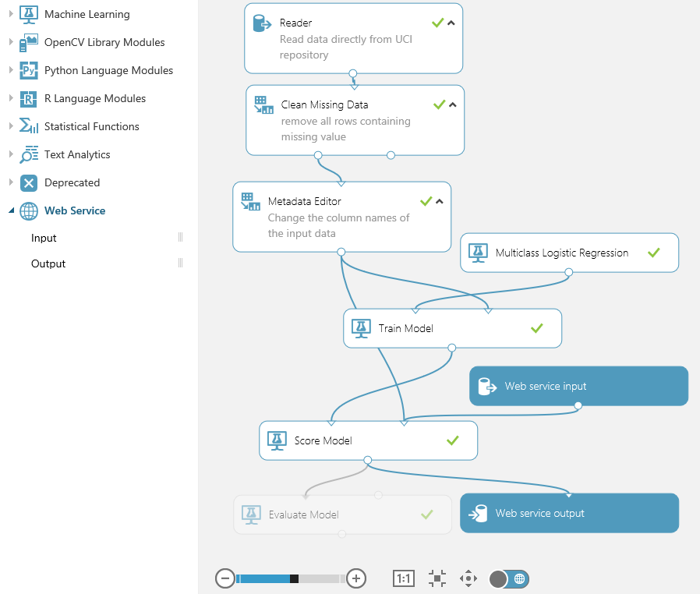Click the Clean Missing Data module icon
Image resolution: width=700 pixels, height=594 pixels.
(264, 105)
